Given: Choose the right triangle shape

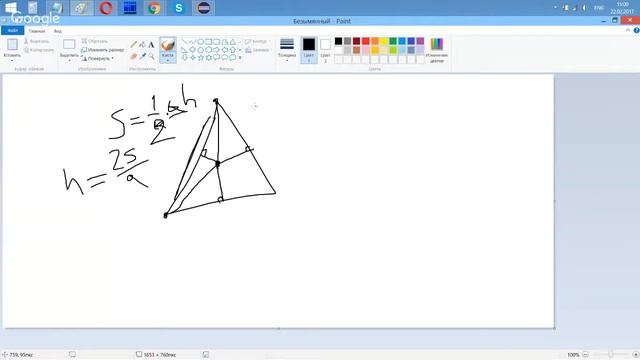Looking at the screenshot, I should point(184,50).
